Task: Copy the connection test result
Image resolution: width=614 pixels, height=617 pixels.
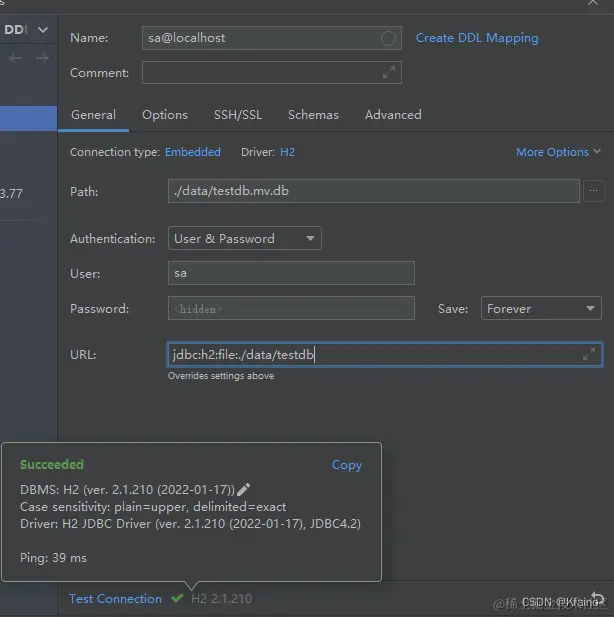Action: point(346,465)
